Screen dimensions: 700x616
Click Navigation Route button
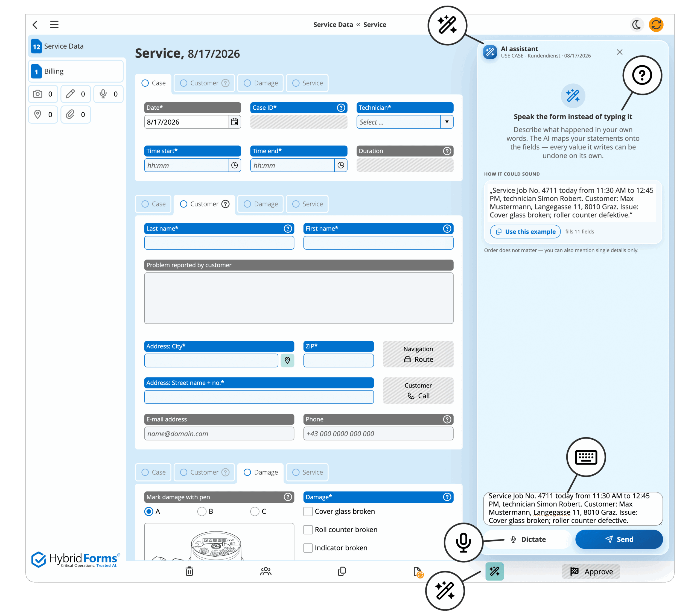[418, 354]
